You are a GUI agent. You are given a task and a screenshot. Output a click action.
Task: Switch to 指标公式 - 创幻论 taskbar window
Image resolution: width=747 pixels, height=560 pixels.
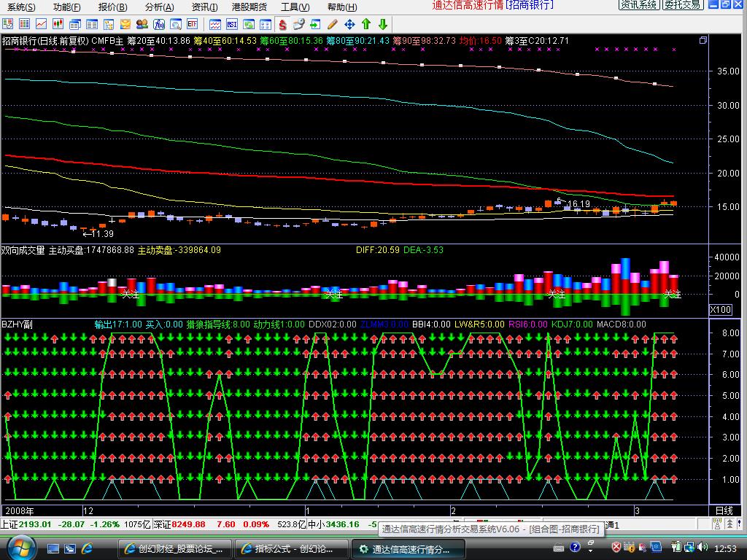point(290,549)
